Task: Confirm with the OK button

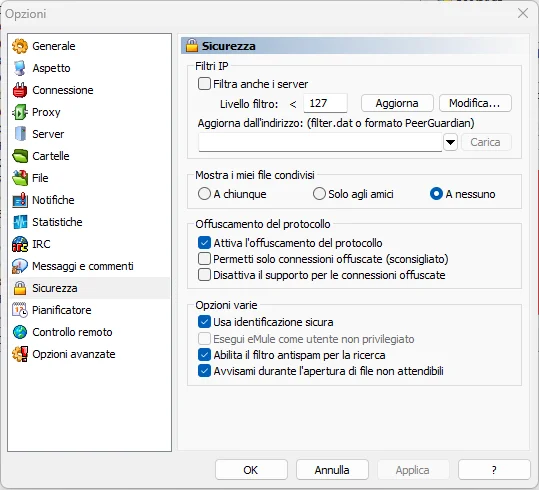Action: coord(251,470)
